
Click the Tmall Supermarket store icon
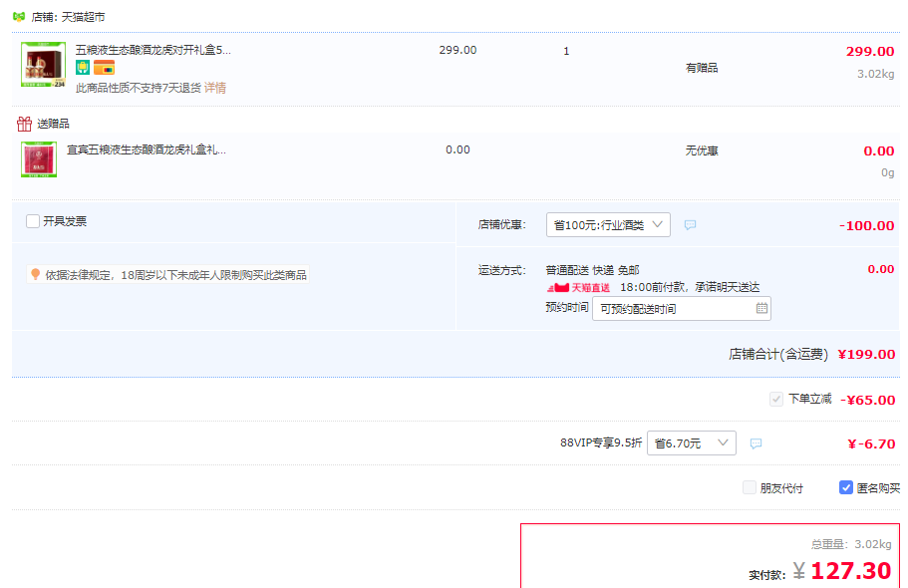coord(19,17)
